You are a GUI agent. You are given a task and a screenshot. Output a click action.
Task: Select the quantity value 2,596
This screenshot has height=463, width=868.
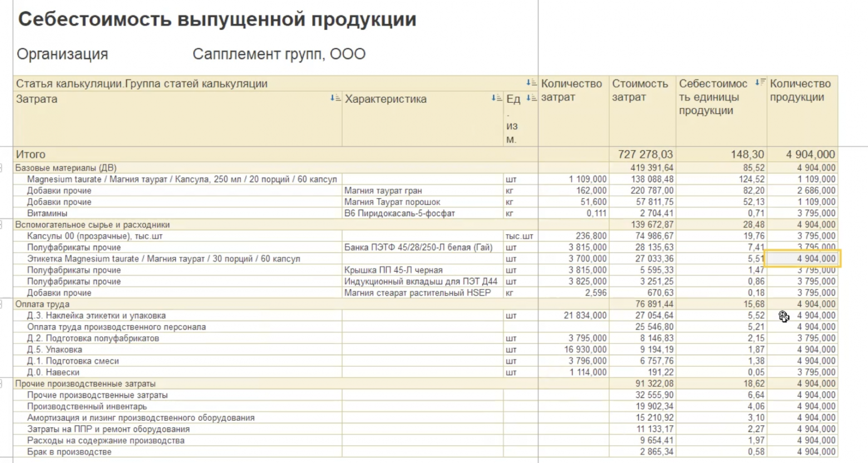[x=596, y=292]
